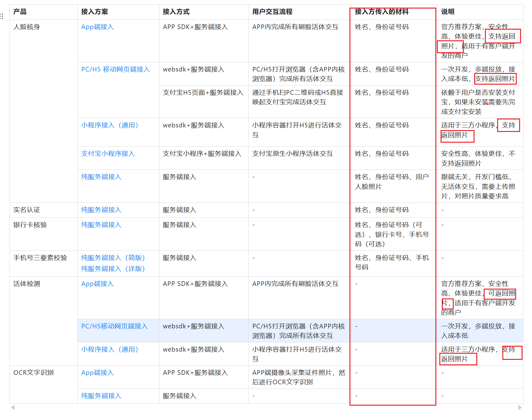Click the 接入方案 column header
532x420 pixels.
[94, 12]
